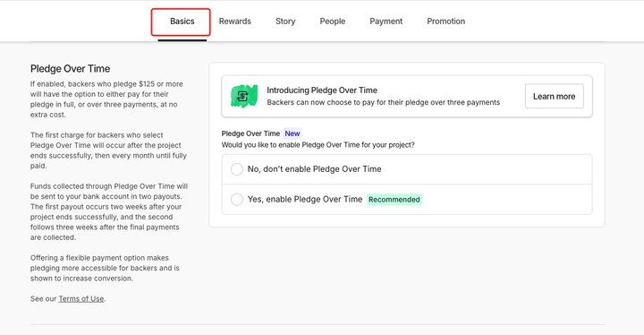Click the green Pledge Over Time banner icon
The image size is (644, 335).
click(x=244, y=96)
